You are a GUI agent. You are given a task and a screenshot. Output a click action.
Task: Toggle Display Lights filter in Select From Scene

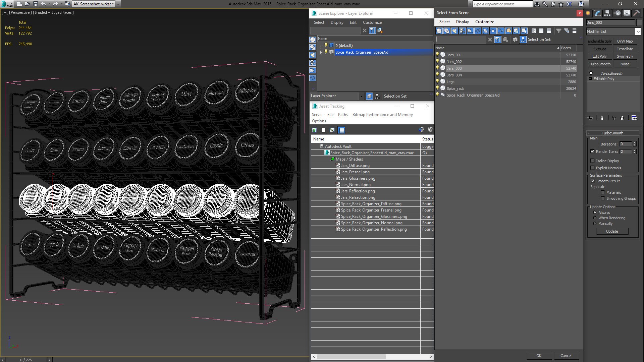(x=454, y=31)
